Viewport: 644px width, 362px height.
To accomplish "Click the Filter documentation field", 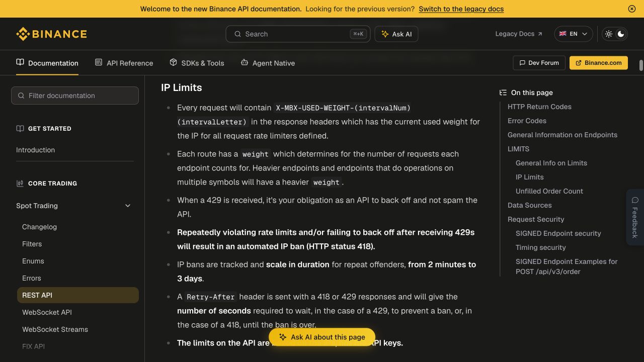I will point(75,96).
